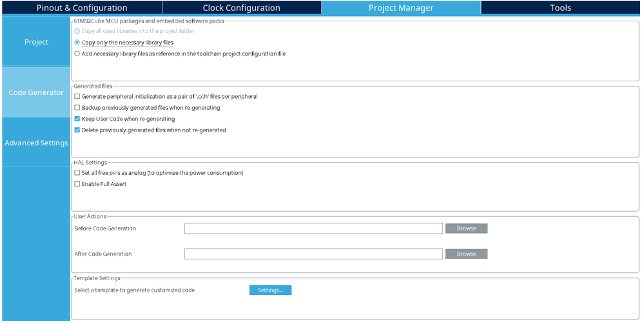Open the Project side section
Image resolution: width=644 pixels, height=324 pixels.
pyautogui.click(x=36, y=42)
